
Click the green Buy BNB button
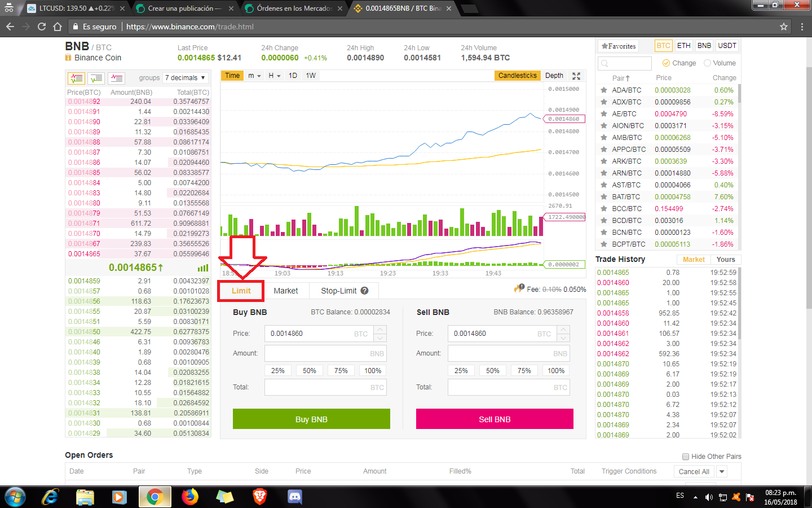[311, 419]
